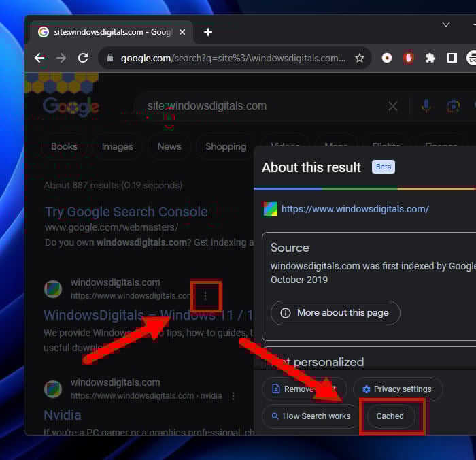This screenshot has width=476, height=460.
Task: Open the Nvidia result title
Action: [x=63, y=415]
